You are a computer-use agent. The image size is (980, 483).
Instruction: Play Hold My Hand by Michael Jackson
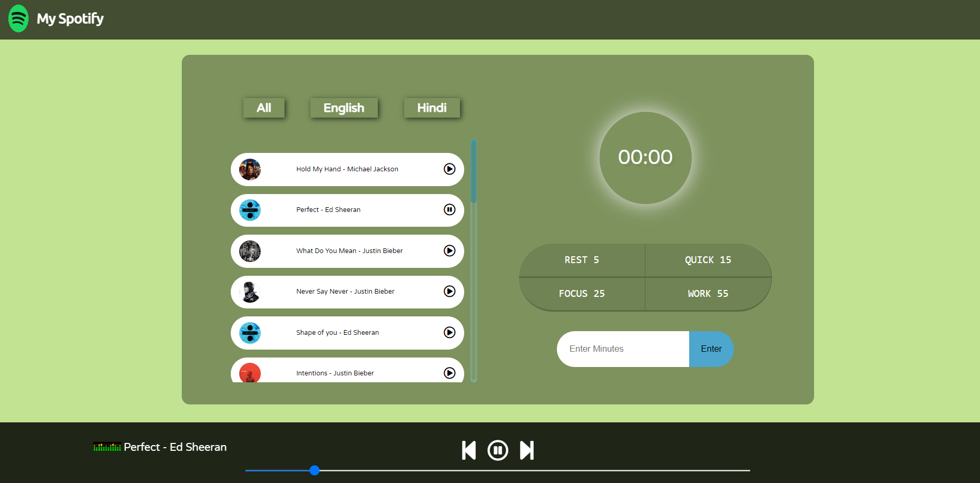click(x=449, y=169)
